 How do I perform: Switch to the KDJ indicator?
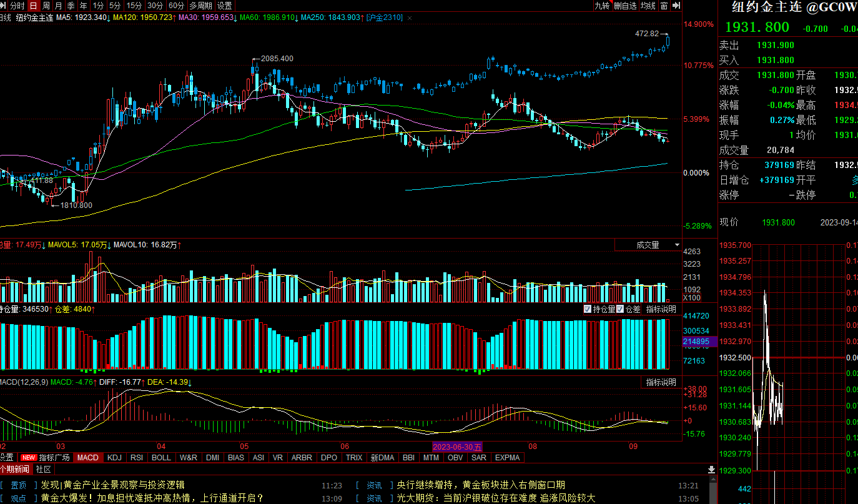tap(114, 457)
